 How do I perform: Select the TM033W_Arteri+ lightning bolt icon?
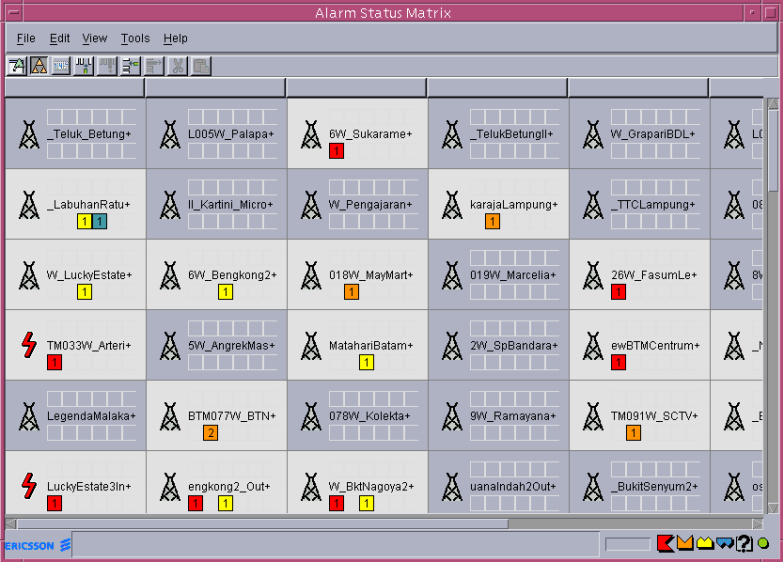click(x=29, y=345)
